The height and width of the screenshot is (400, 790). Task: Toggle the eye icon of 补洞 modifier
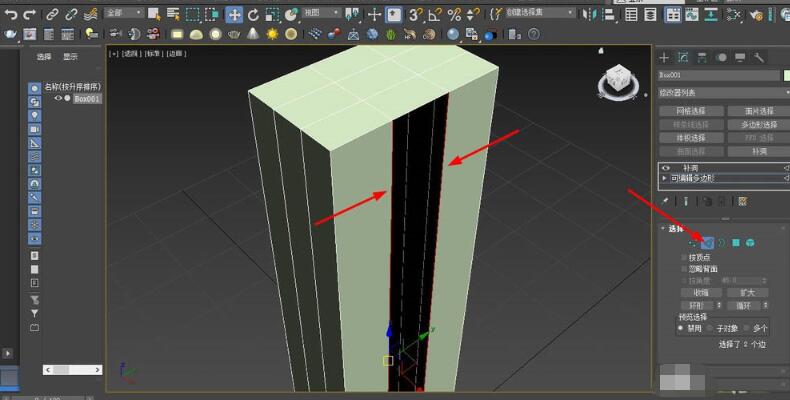tap(666, 168)
